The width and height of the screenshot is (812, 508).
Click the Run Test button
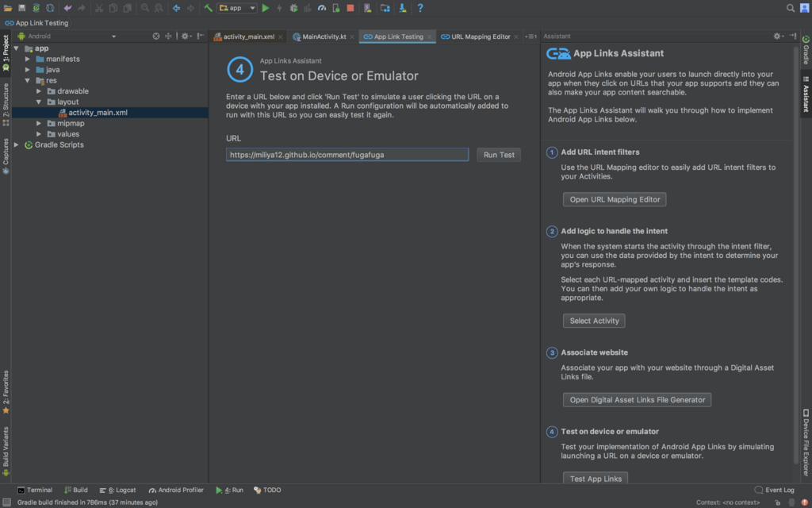pos(499,155)
